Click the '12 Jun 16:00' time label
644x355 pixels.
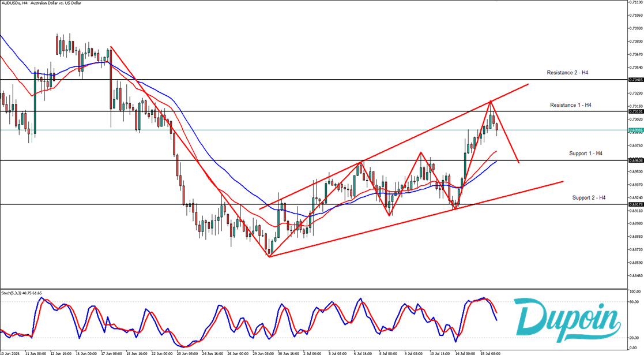[61, 353]
